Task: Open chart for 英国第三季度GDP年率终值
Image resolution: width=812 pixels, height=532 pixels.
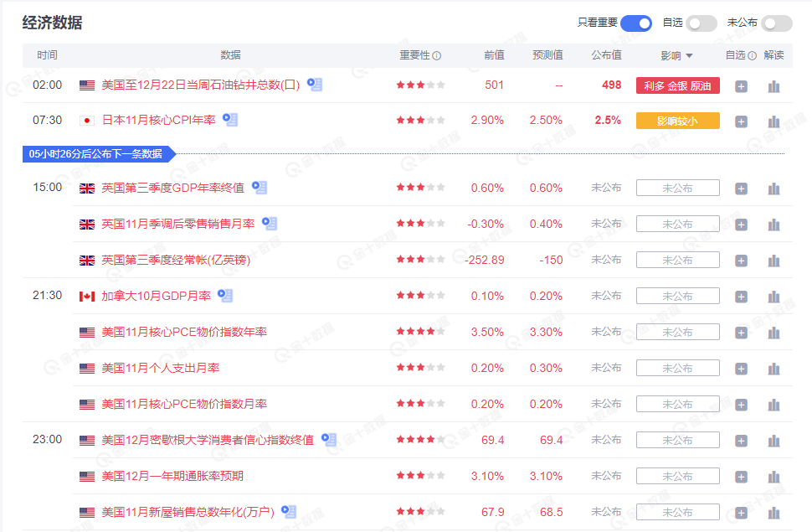Action: [x=773, y=189]
